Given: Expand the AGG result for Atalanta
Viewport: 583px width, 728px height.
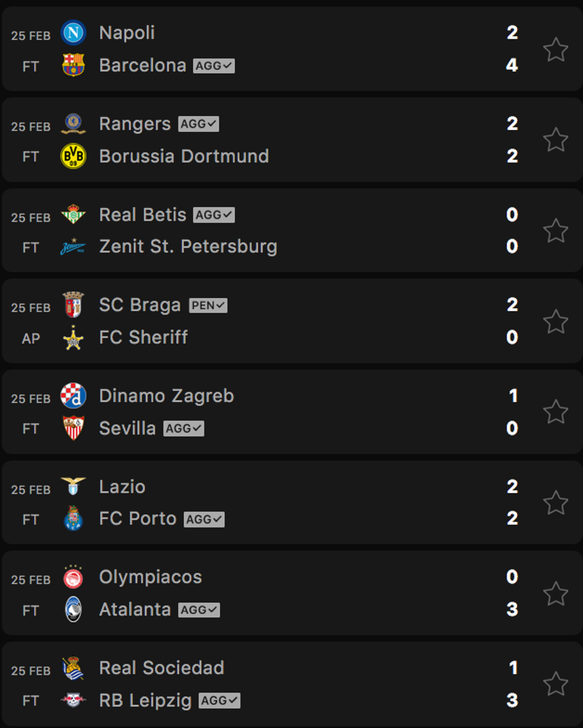Looking at the screenshot, I should [x=199, y=609].
